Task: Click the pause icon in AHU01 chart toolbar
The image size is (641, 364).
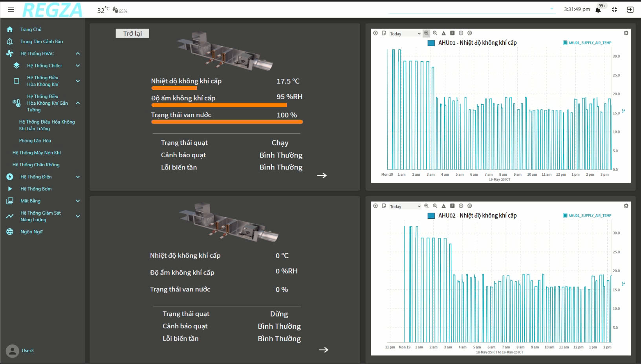Action: [470, 33]
